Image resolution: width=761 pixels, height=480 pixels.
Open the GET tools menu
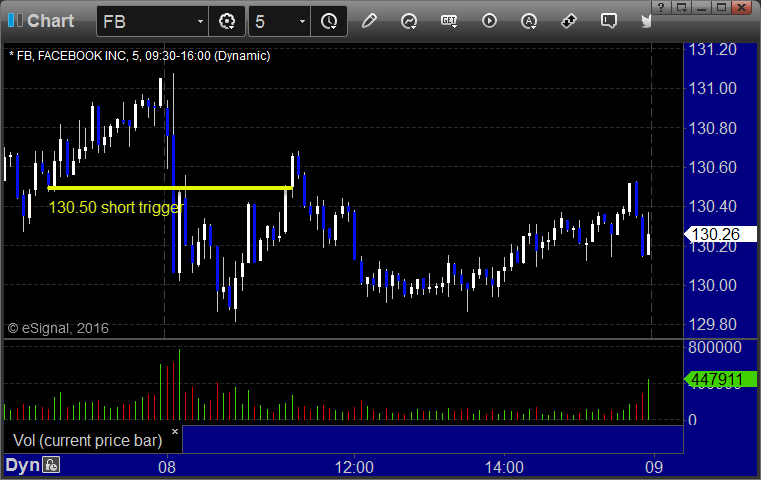click(449, 21)
